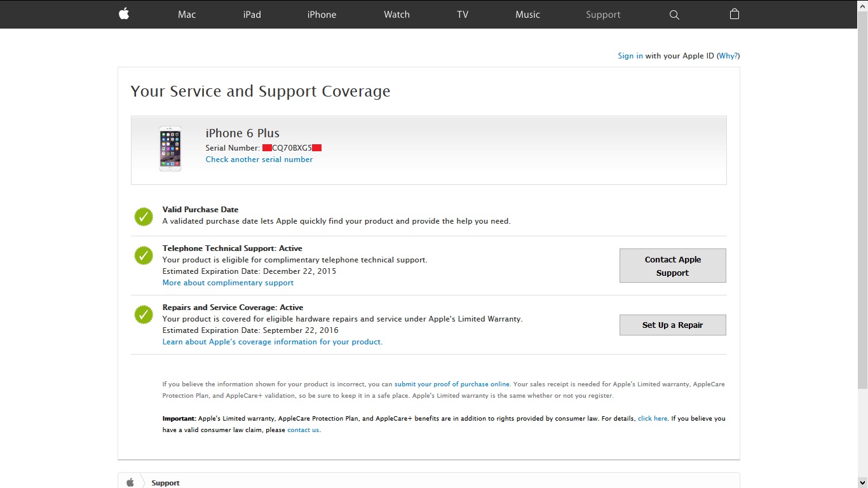Click the Support breadcrumb in footer
The width and height of the screenshot is (868, 488).
pos(165,483)
